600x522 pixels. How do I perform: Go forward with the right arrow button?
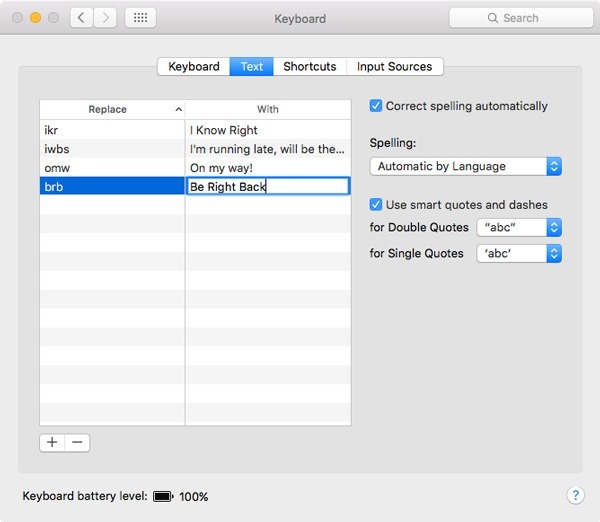click(105, 18)
